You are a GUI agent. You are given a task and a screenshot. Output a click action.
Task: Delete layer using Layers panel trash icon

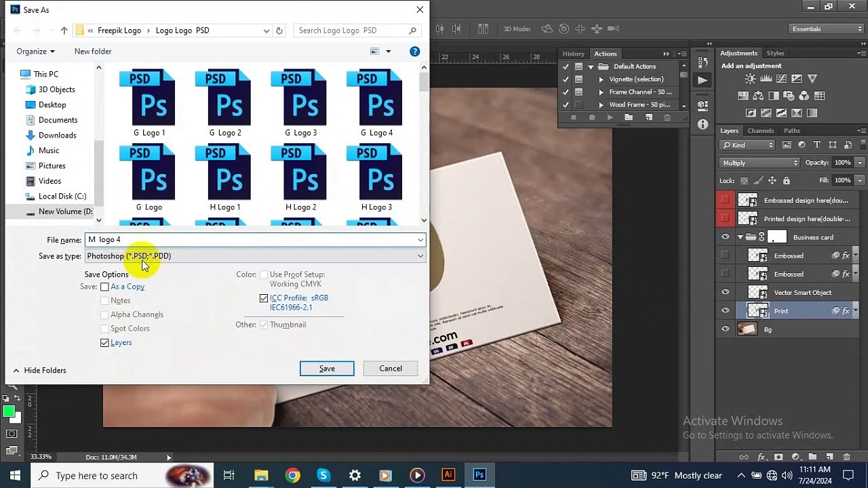846,457
